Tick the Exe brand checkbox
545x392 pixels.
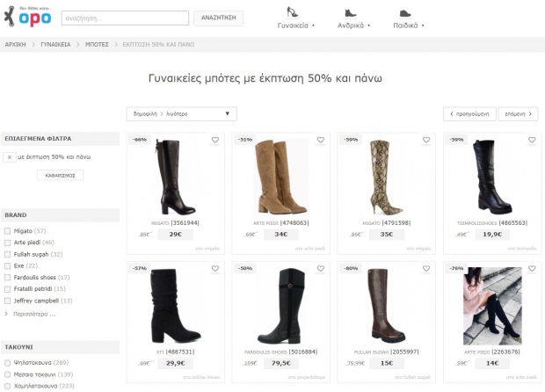click(7, 265)
